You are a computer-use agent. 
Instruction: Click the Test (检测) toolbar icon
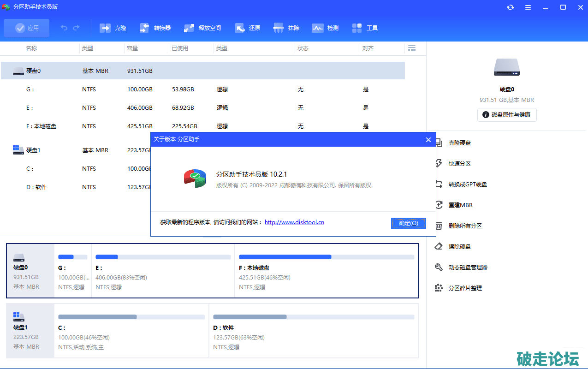(318, 28)
